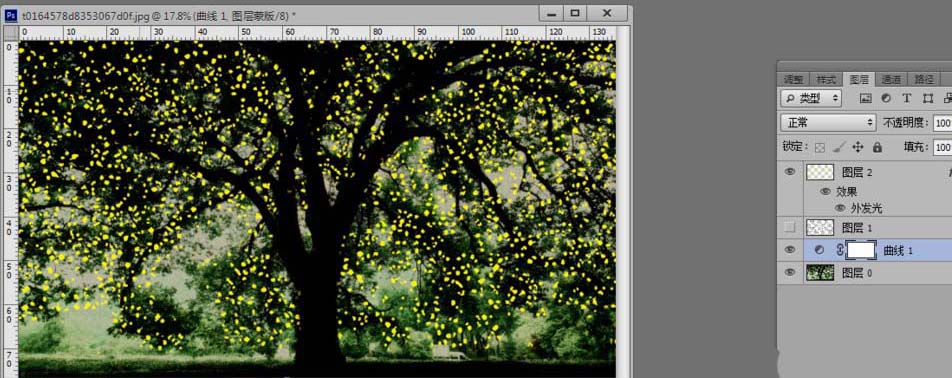
Task: Click the 不透明度 label
Action: 906,123
